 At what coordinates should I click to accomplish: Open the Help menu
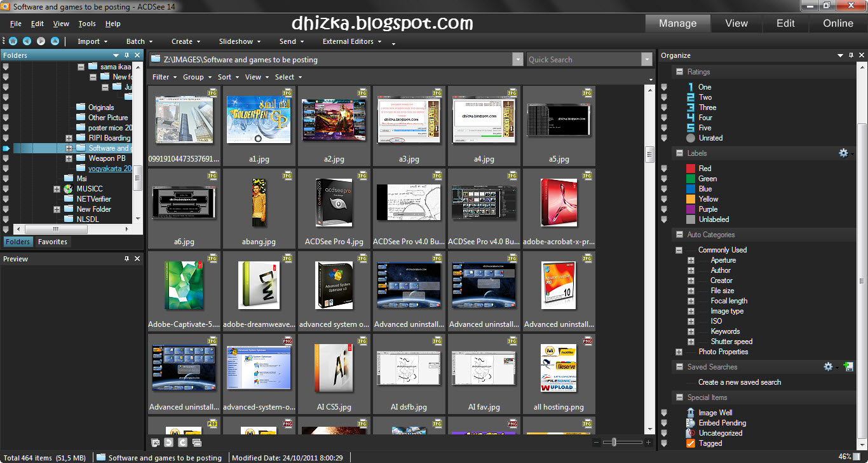113,24
